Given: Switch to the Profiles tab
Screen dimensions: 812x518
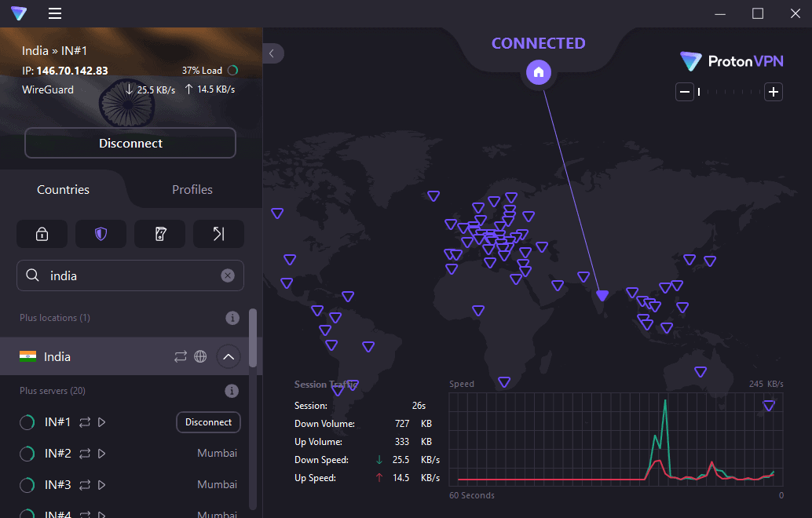Looking at the screenshot, I should tap(192, 190).
